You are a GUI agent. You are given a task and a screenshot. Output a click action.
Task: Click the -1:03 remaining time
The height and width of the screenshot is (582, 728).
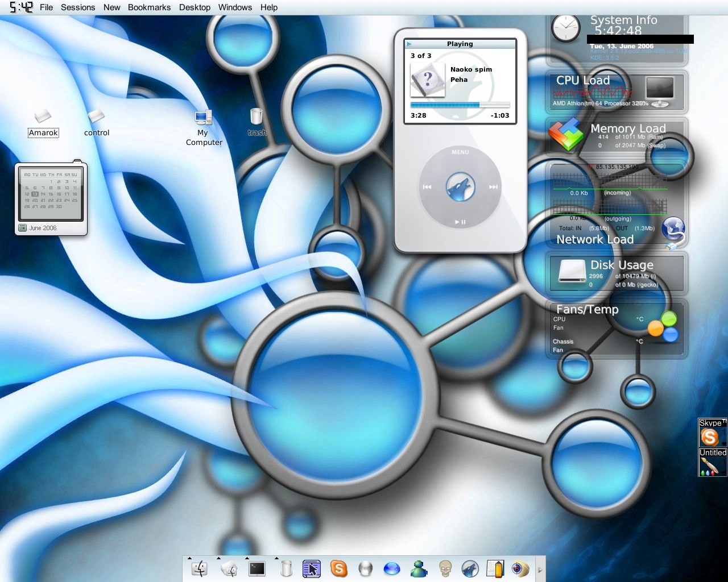500,115
